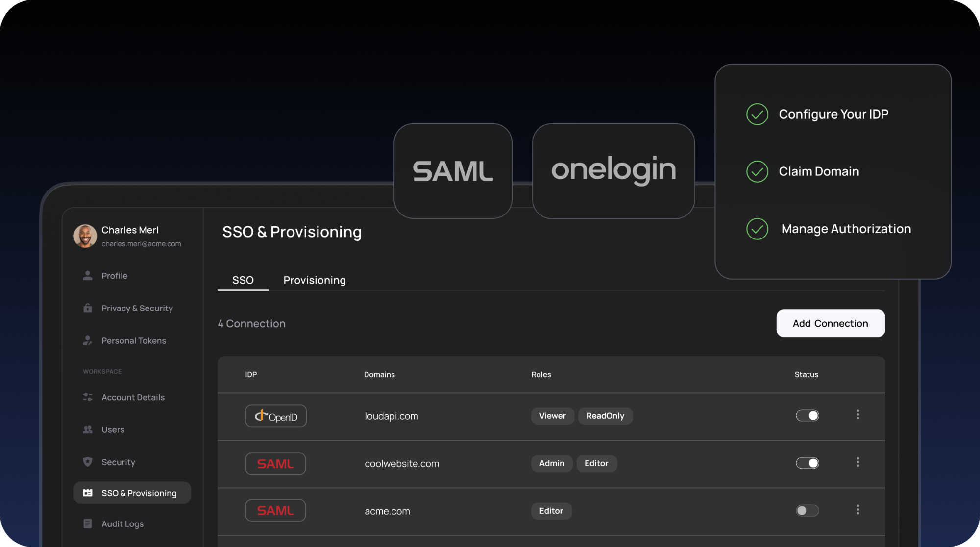Click the Domains column header
980x547 pixels.
click(379, 374)
